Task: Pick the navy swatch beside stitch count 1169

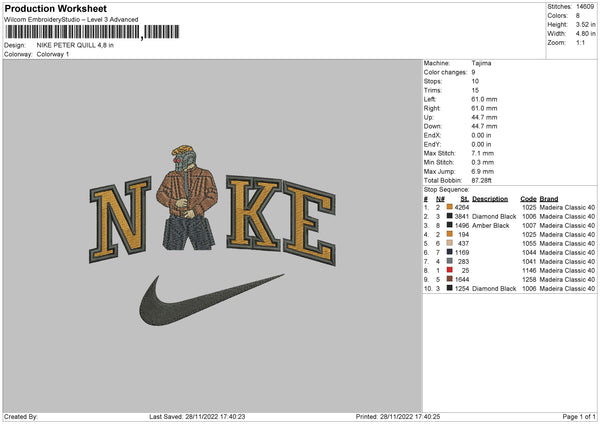Action: [450, 252]
